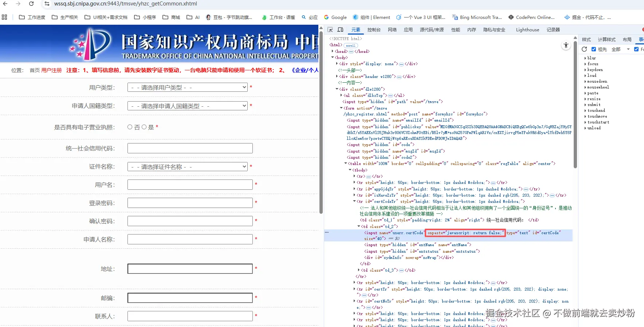
Task: Go back using the browser back arrow
Action: tap(5, 4)
